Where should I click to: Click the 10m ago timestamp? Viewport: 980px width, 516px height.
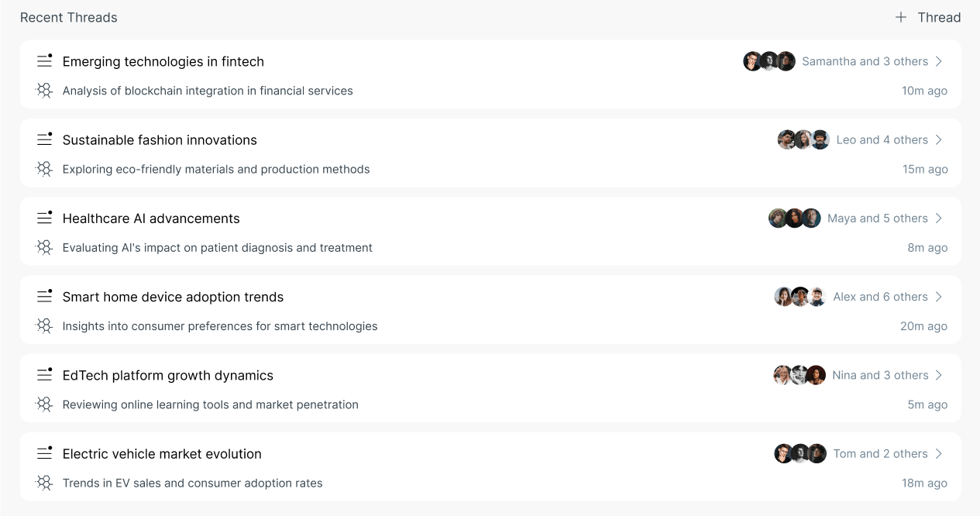pyautogui.click(x=924, y=91)
